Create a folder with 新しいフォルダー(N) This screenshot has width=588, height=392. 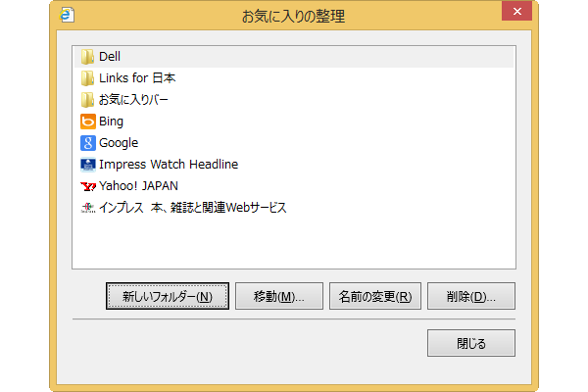tap(168, 296)
